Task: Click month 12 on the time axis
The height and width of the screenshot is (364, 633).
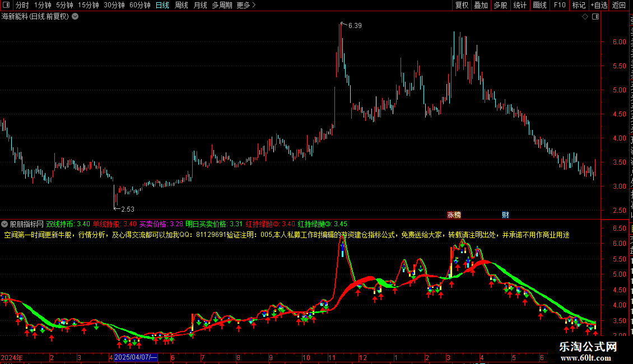Action: [x=363, y=357]
